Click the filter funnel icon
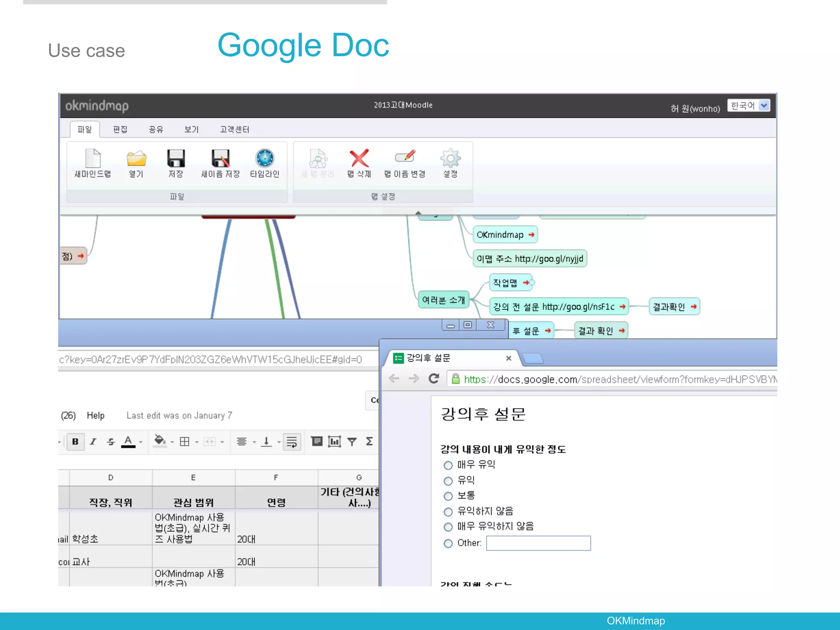Viewport: 840px width, 630px height. coord(352,442)
